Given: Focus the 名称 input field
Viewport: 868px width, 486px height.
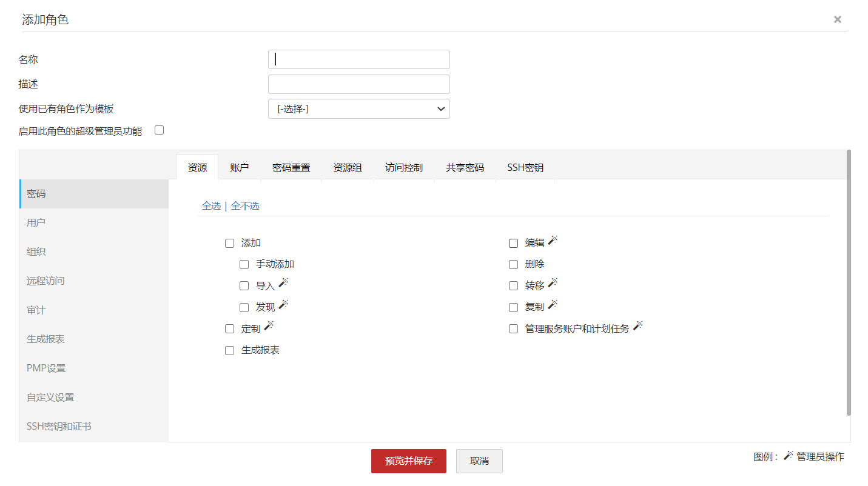Looking at the screenshot, I should pos(359,59).
